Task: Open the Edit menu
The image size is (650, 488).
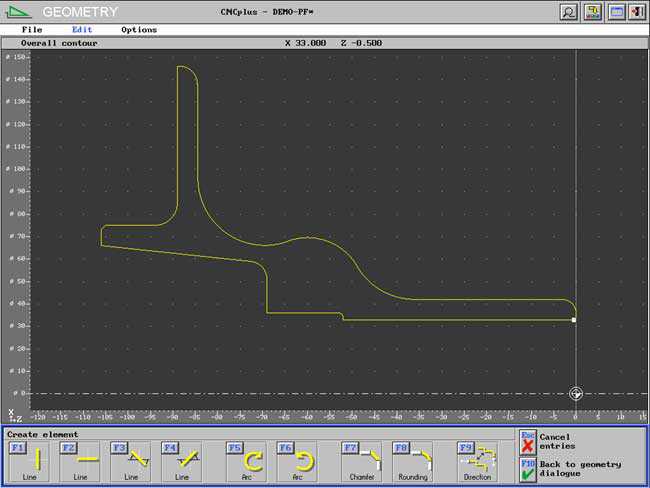Action: [x=82, y=29]
